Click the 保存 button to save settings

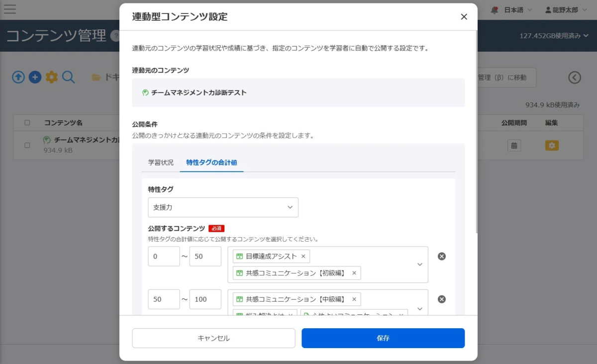(x=383, y=338)
